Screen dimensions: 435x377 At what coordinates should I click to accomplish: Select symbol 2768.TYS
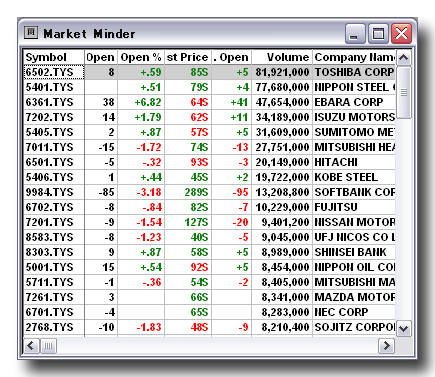click(x=49, y=327)
